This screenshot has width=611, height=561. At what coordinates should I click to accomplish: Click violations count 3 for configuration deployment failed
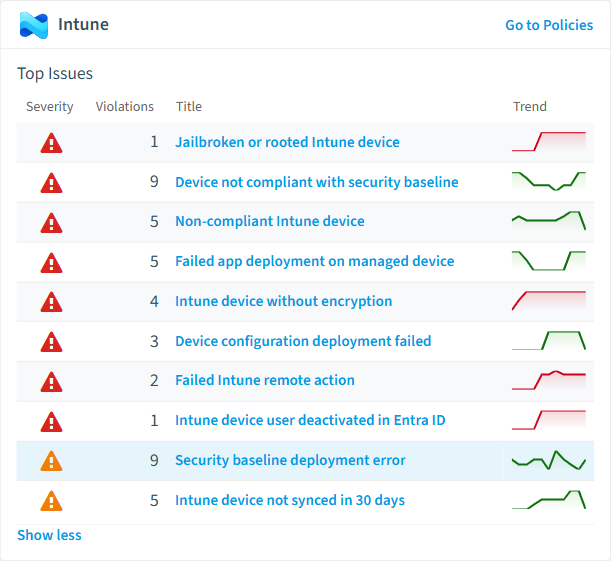154,342
